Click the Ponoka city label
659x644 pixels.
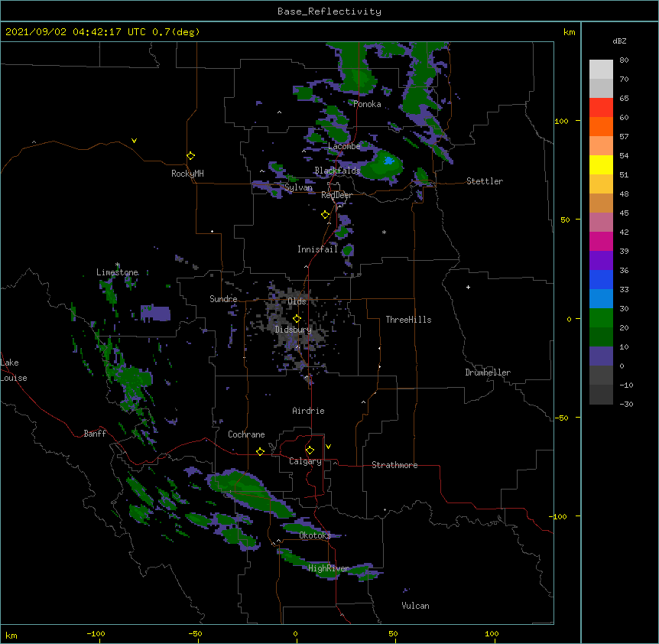click(x=367, y=104)
